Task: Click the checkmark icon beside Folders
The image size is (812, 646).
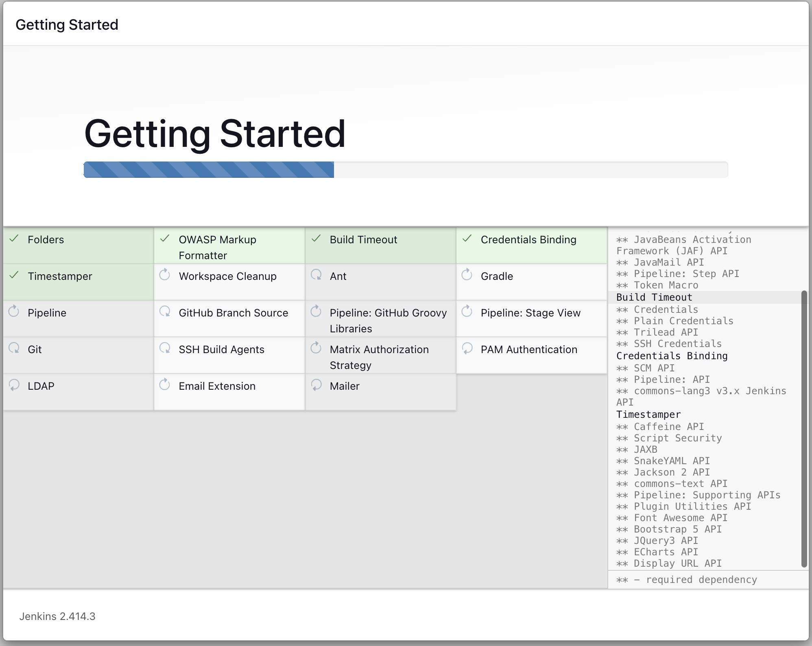Action: pos(14,239)
